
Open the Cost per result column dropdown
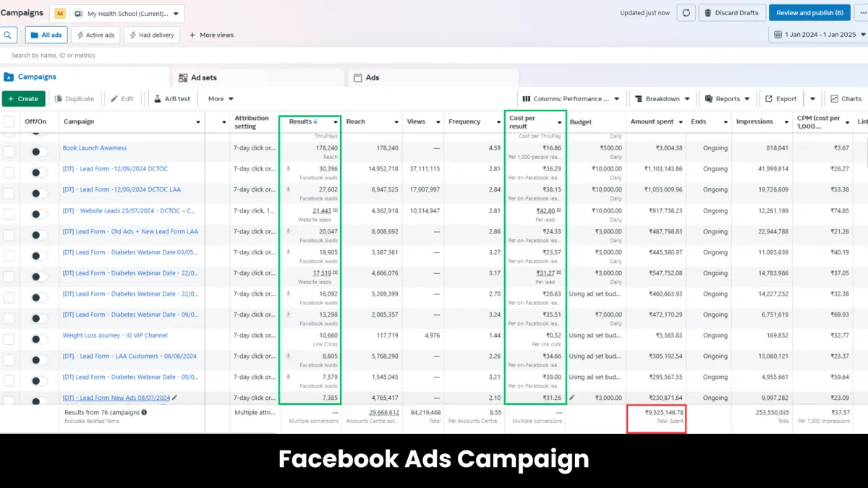(x=559, y=122)
